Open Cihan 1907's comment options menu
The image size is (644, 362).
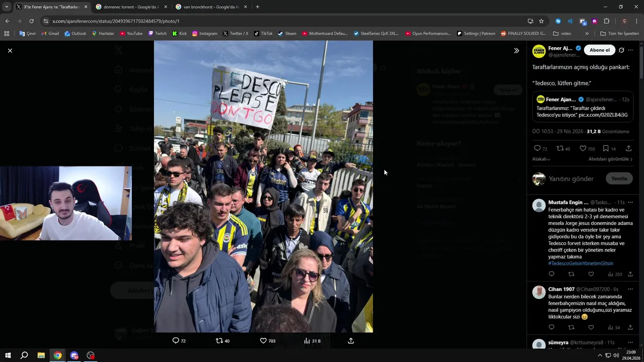[x=630, y=289]
